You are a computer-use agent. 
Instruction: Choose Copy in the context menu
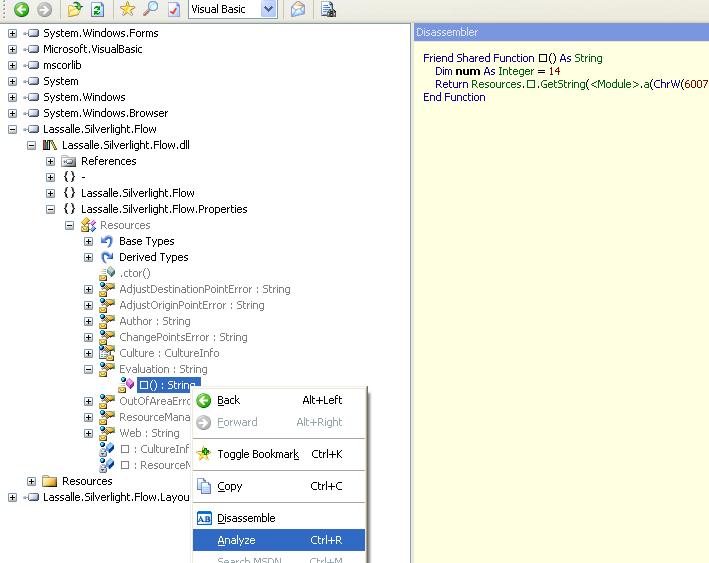click(279, 486)
